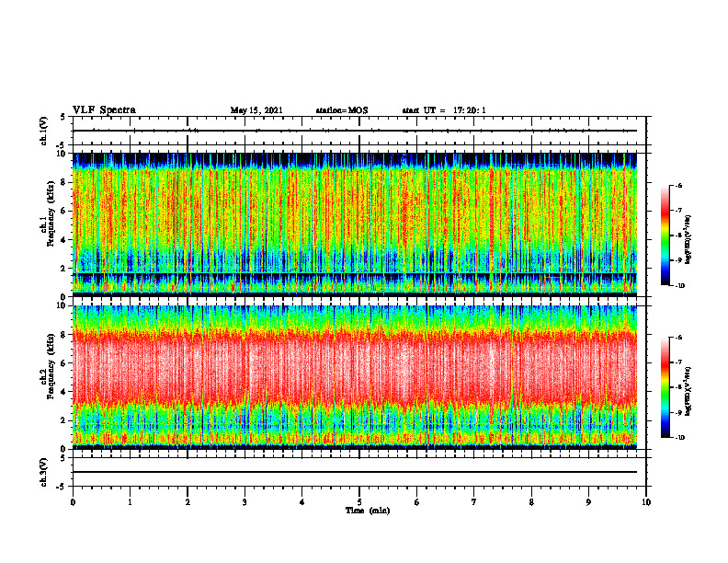The width and height of the screenshot is (728, 563).
Task: Click the "-6" label on ch.1 colorbar
Action: click(x=678, y=186)
